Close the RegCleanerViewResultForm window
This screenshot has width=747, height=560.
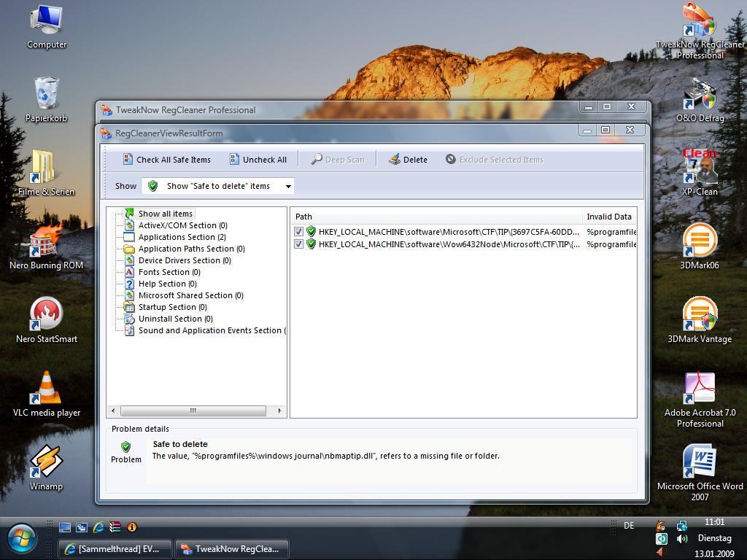(630, 130)
